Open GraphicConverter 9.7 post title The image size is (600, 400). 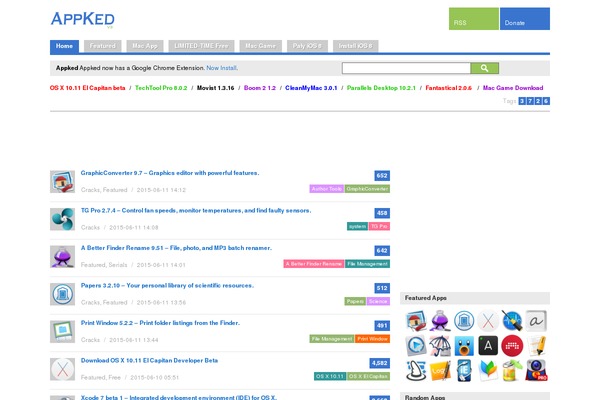(x=170, y=173)
